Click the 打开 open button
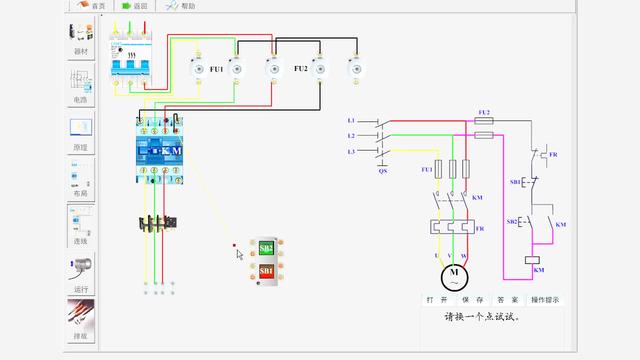This screenshot has width=640, height=360. click(x=437, y=300)
